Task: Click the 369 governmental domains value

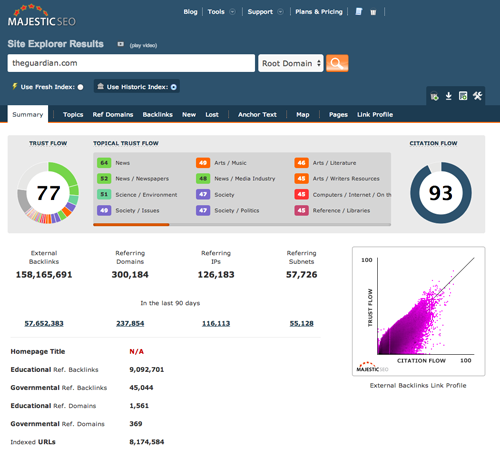Action: 136,424
